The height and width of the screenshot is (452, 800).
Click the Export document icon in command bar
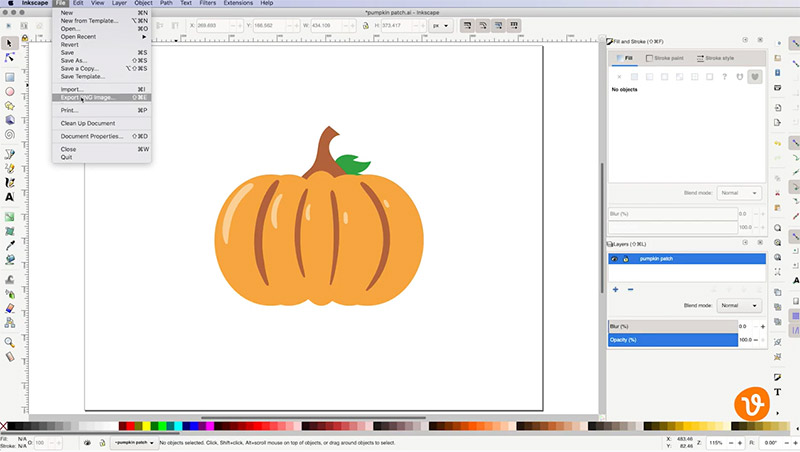pos(778,122)
